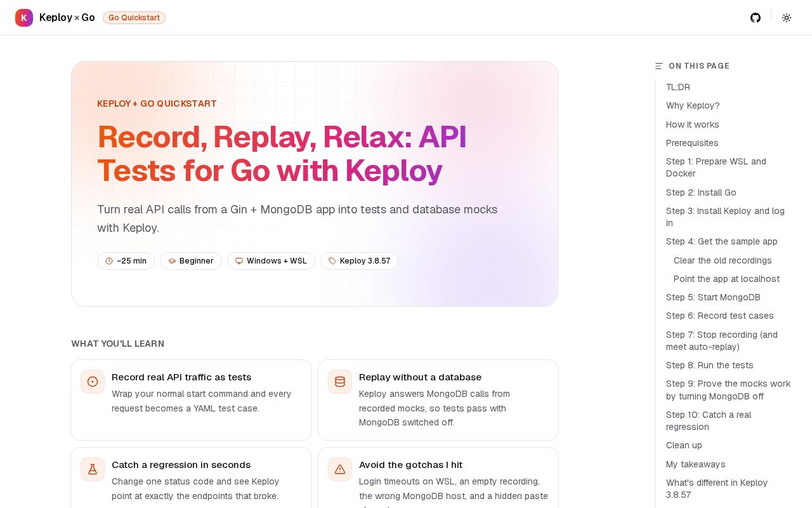The image size is (812, 508).
Task: Click the monitor icon beside Windows + WSL
Action: pyautogui.click(x=239, y=261)
